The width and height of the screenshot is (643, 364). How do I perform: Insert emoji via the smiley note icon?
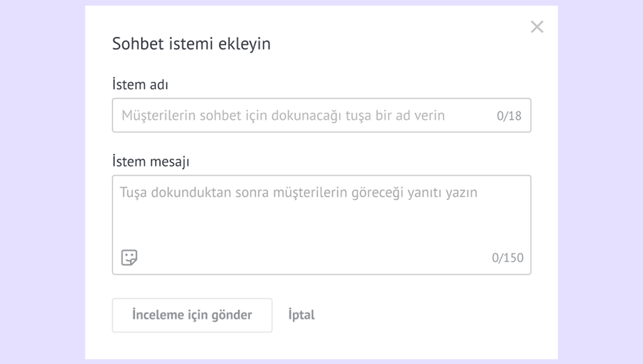129,257
